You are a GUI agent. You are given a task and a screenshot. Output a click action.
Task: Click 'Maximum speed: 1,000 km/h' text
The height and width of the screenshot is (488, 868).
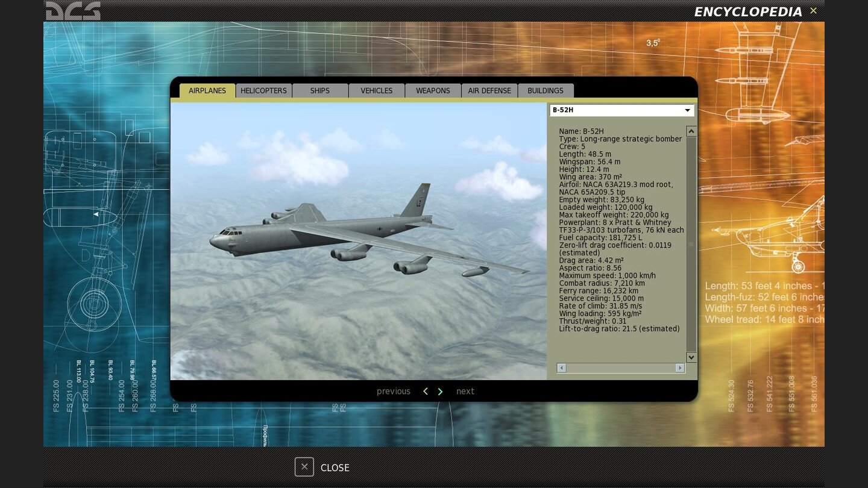(607, 275)
